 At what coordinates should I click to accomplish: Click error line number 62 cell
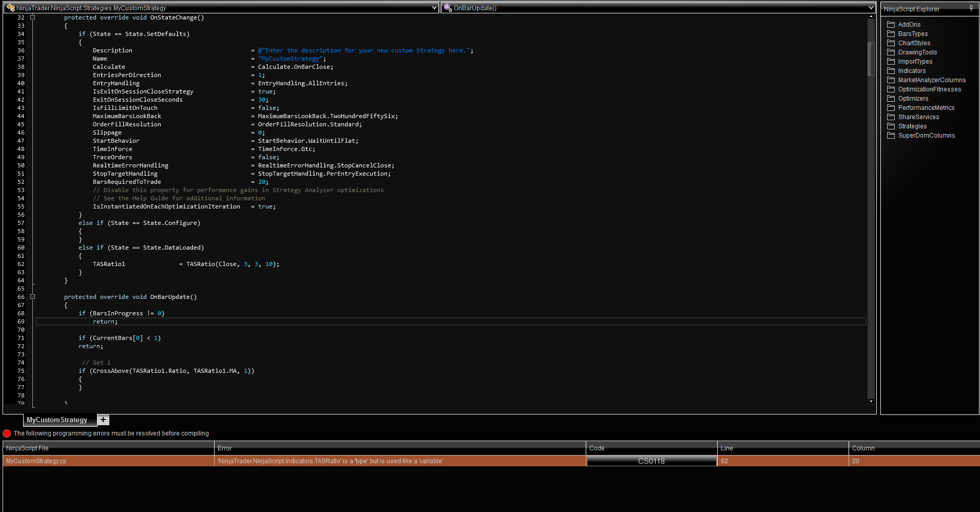coord(783,461)
